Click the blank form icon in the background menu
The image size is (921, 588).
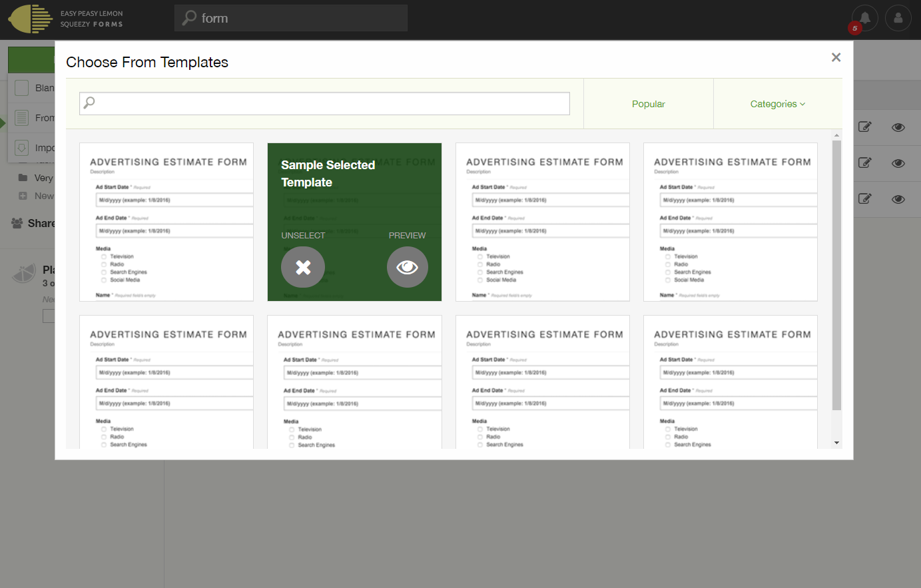[x=22, y=88]
